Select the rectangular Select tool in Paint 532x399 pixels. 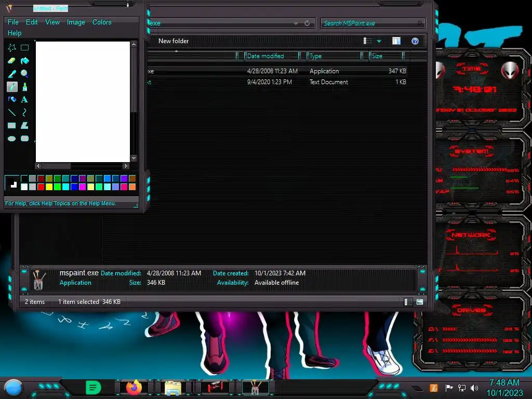click(x=24, y=48)
